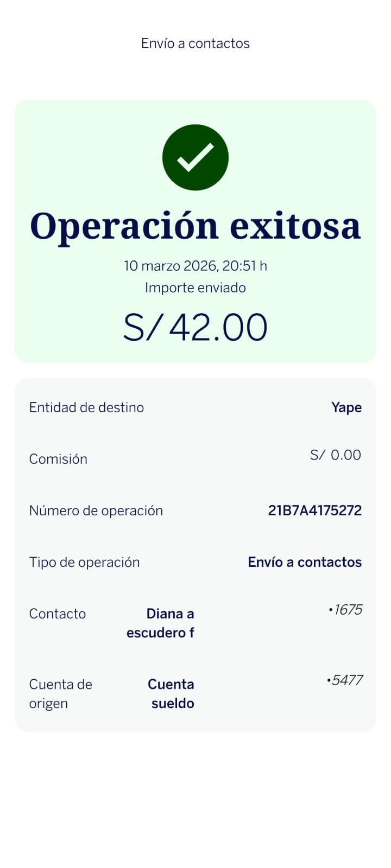Select the 'Cuenta sueldo' account name
Image resolution: width=391 pixels, height=868 pixels.
[172, 694]
